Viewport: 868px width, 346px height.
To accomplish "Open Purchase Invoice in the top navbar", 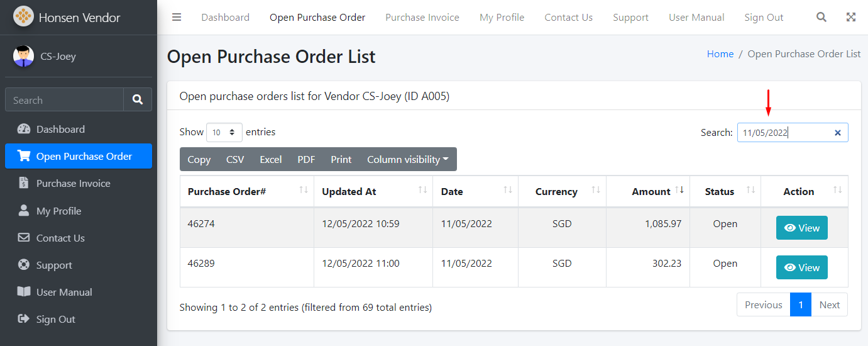I will click(422, 17).
